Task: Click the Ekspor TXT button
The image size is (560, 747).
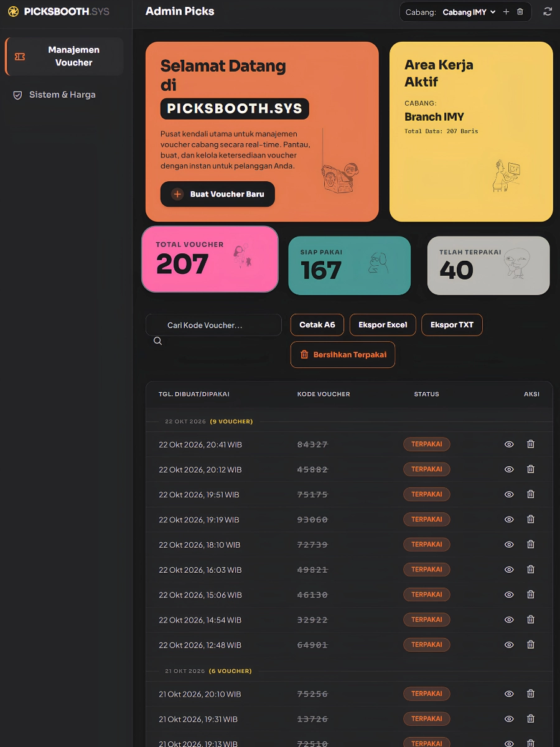Action: pos(452,325)
